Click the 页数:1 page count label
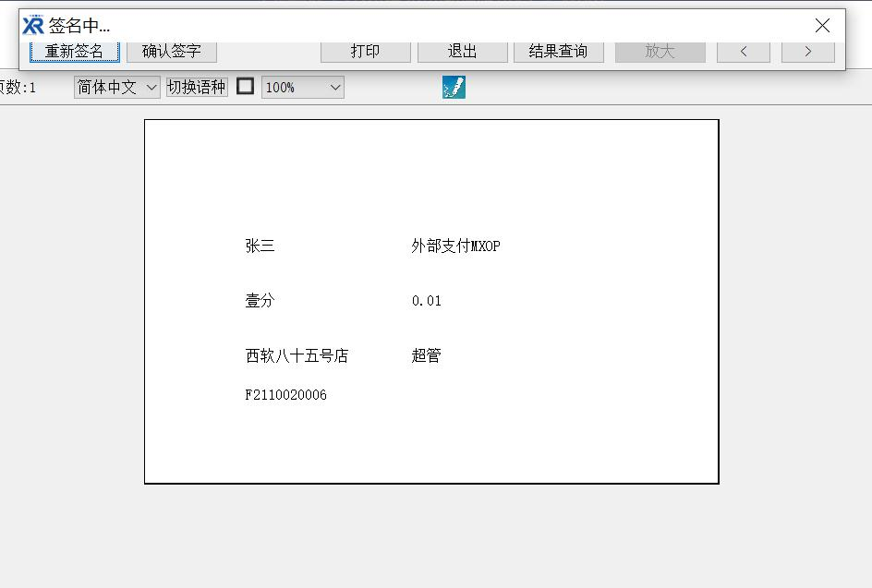Image resolution: width=872 pixels, height=588 pixels. pyautogui.click(x=18, y=88)
